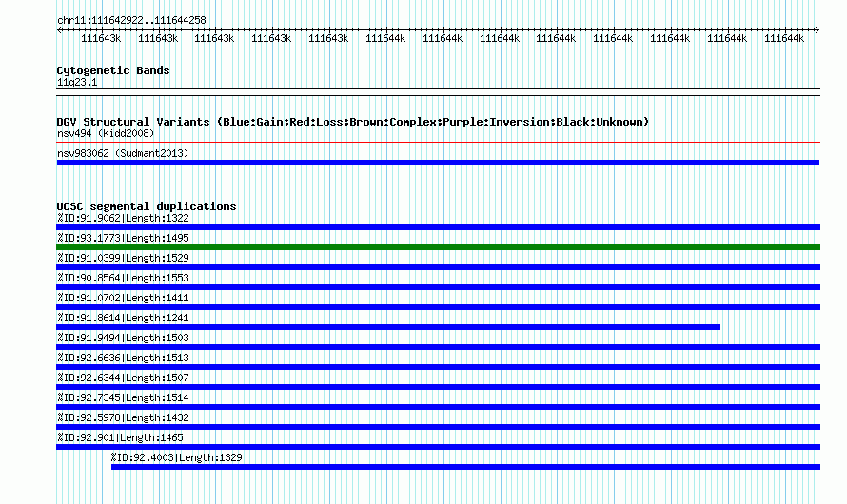Viewport: 847px width, 504px height.
Task: Select the blue bar below %ID:92.6344|Length:1507
Action: coord(438,387)
